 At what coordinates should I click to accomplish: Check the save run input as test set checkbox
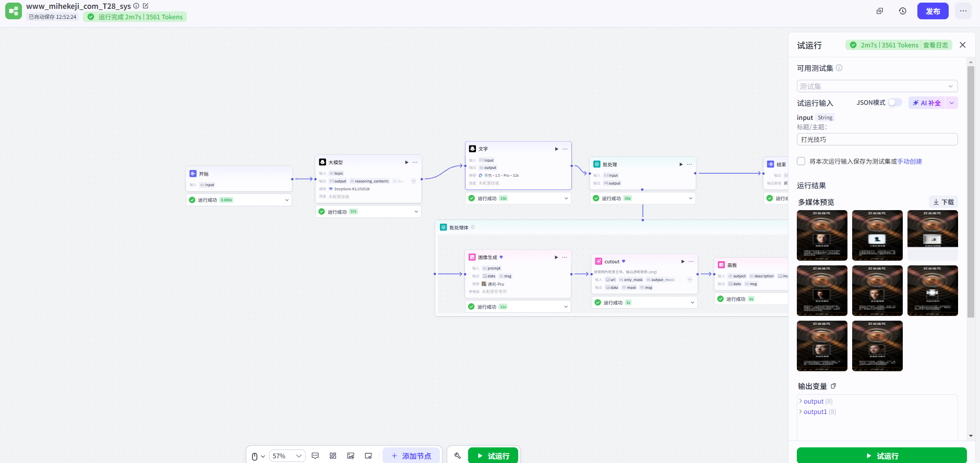click(801, 161)
